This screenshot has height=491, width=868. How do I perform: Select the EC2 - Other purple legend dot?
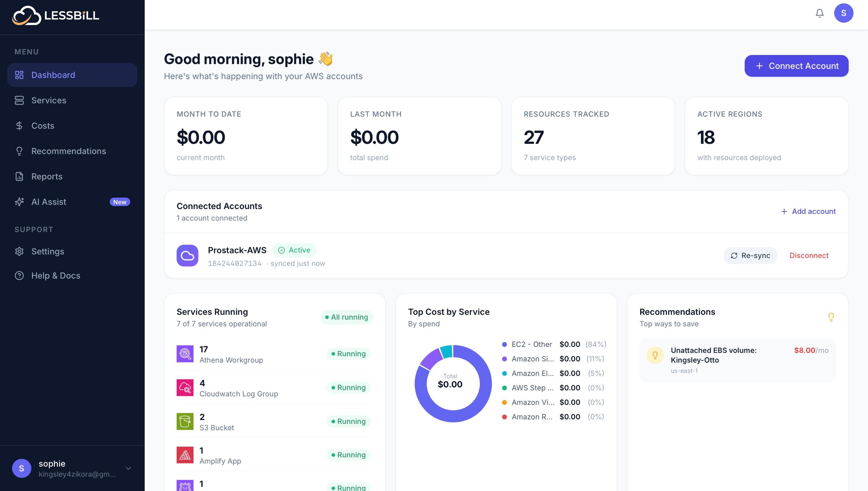point(505,344)
